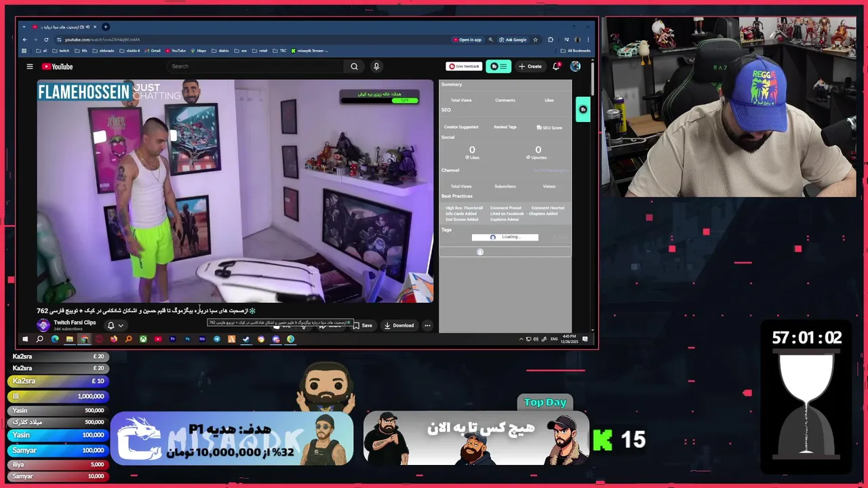This screenshot has height=488, width=868.
Task: Click the Give feedback button
Action: [464, 66]
